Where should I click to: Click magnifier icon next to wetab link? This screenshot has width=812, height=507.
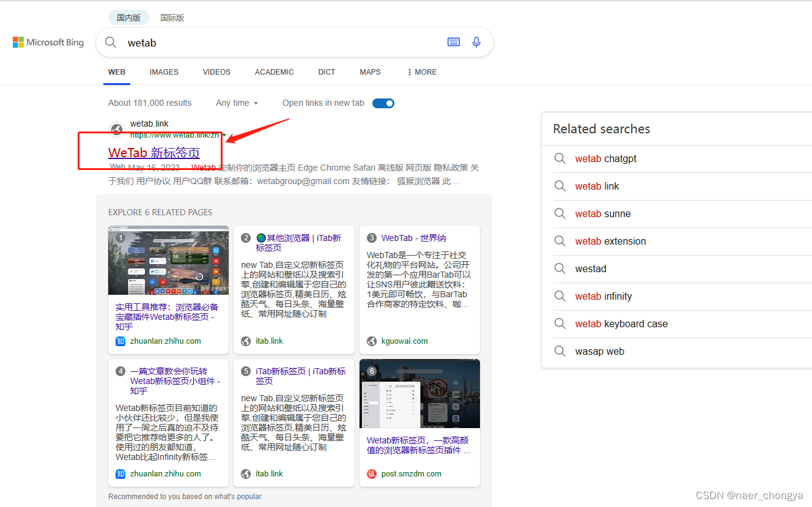pos(559,186)
